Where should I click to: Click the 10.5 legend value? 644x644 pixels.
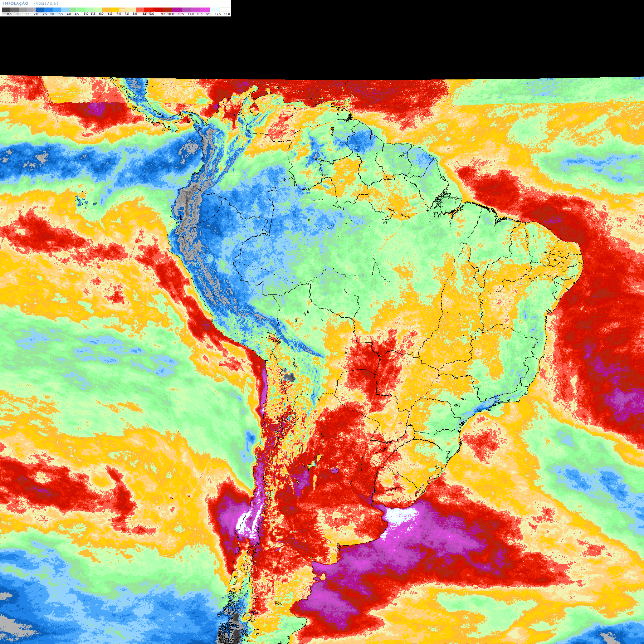coord(181,14)
